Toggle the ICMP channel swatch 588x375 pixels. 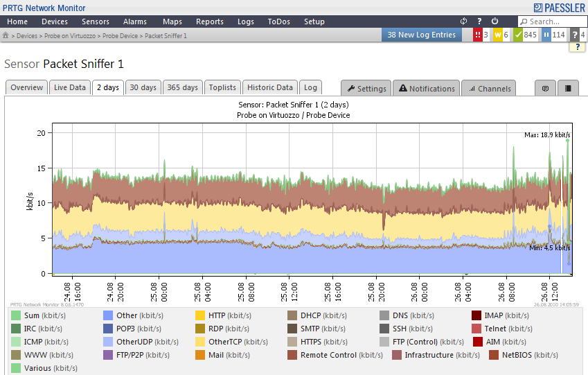[16, 342]
